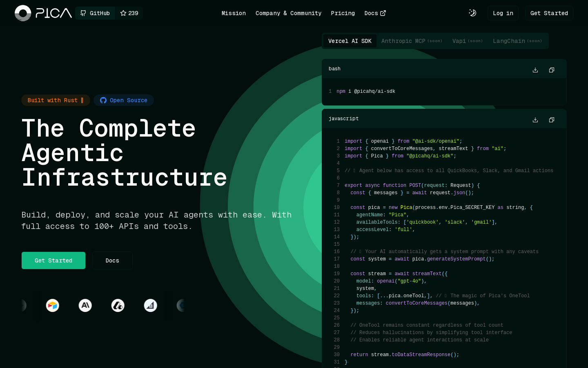Click the hero Docs button
The width and height of the screenshot is (588, 368).
(x=112, y=260)
